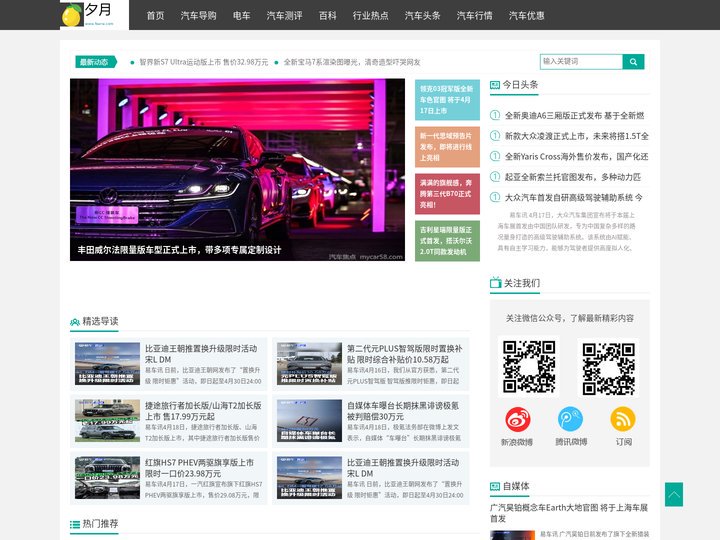The height and width of the screenshot is (540, 720).
Task: Click the 订阅 label
Action: 624,442
